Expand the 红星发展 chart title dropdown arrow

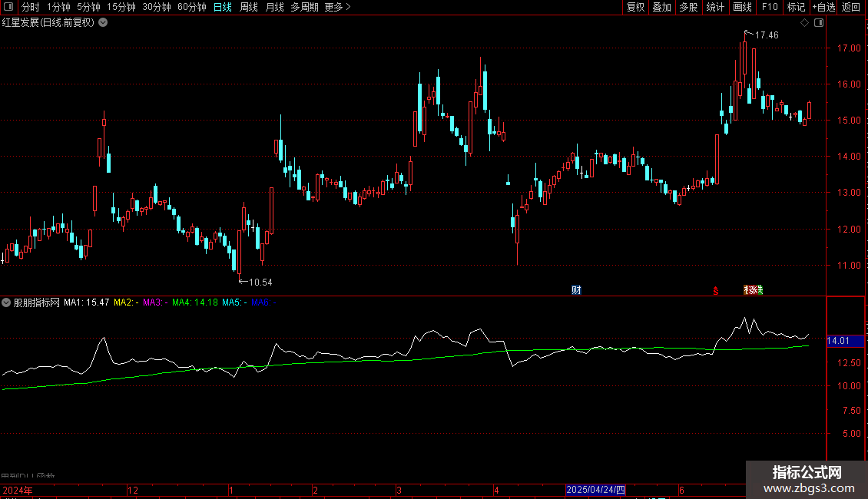pyautogui.click(x=103, y=22)
